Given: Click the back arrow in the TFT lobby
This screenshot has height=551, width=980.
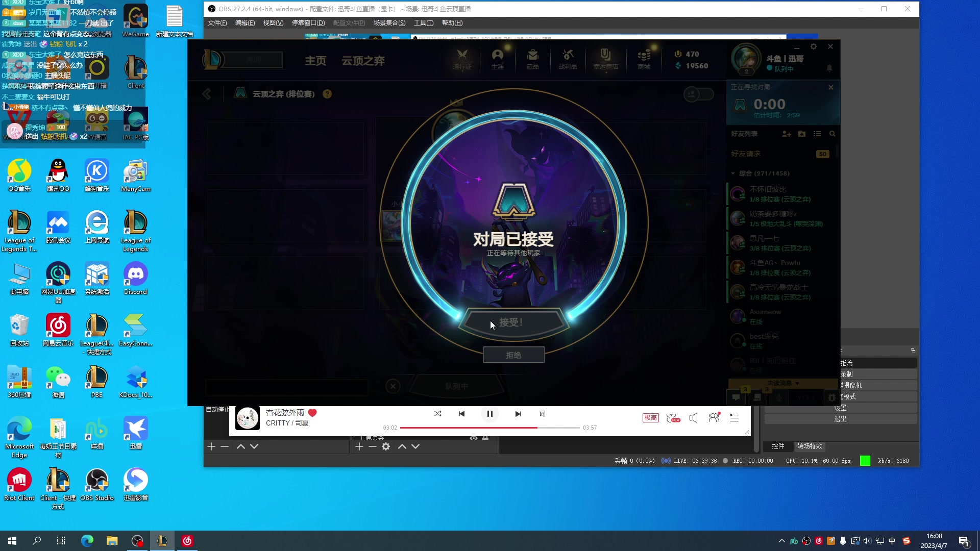Looking at the screenshot, I should (207, 94).
